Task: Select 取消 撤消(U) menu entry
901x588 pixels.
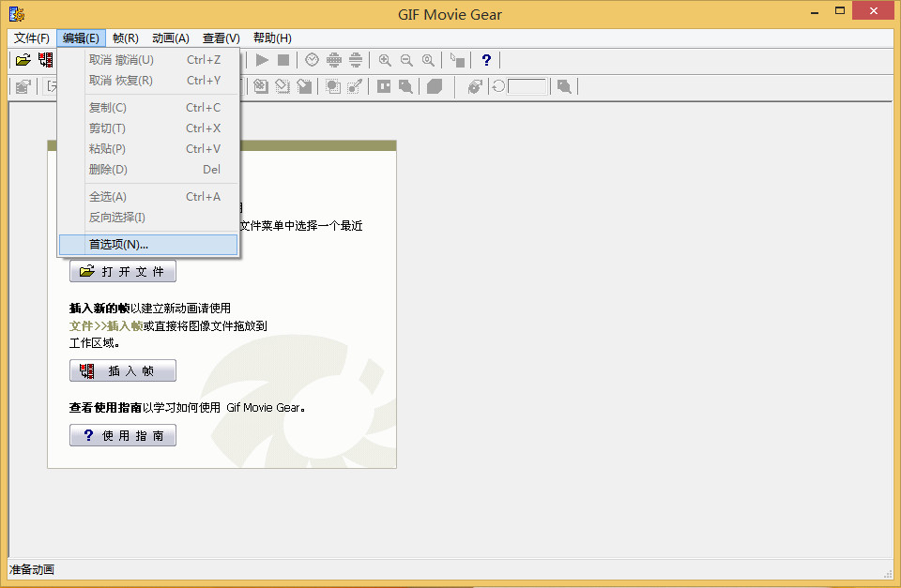Action: click(x=148, y=60)
